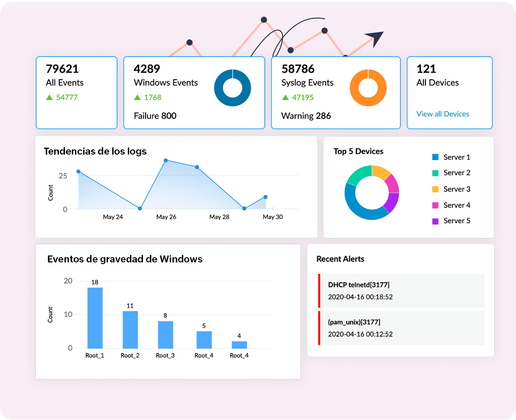
Task: Click the green up arrow beside 54777
Action: pos(49,97)
